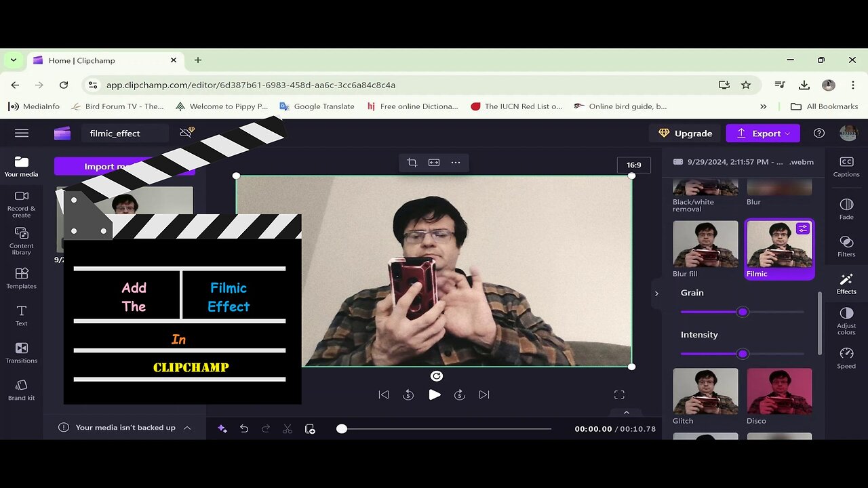The width and height of the screenshot is (868, 488).
Task: Undo the last action
Action: click(x=244, y=428)
